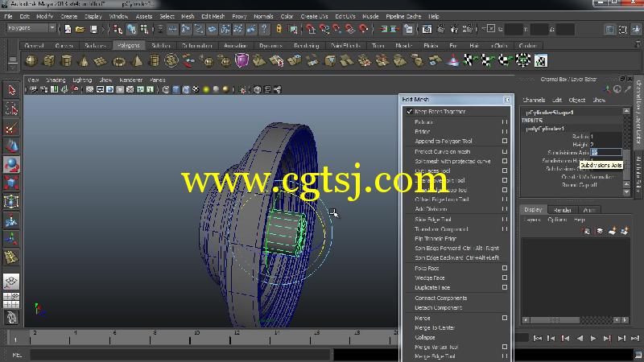
Task: Activate the Scale tool
Action: pos(11,183)
